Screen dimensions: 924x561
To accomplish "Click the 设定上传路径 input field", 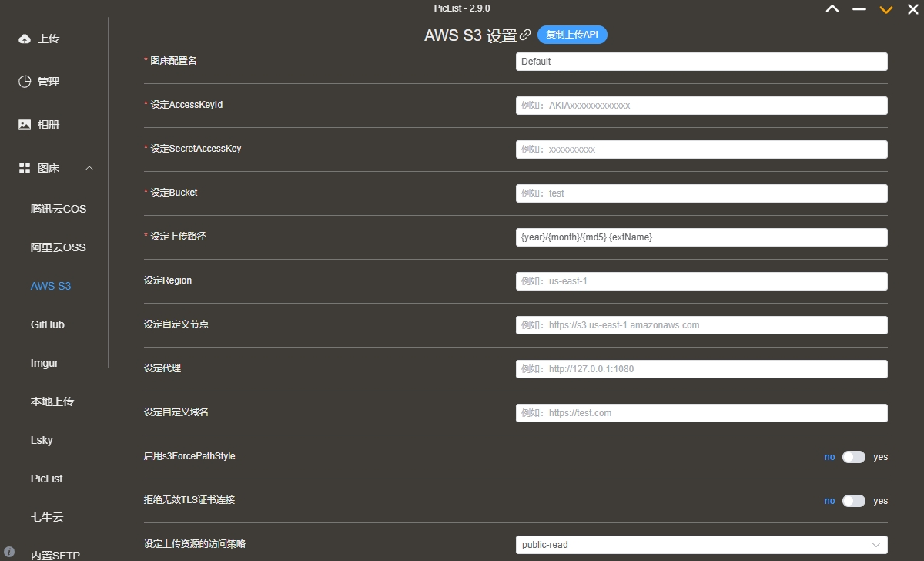I will pos(701,237).
